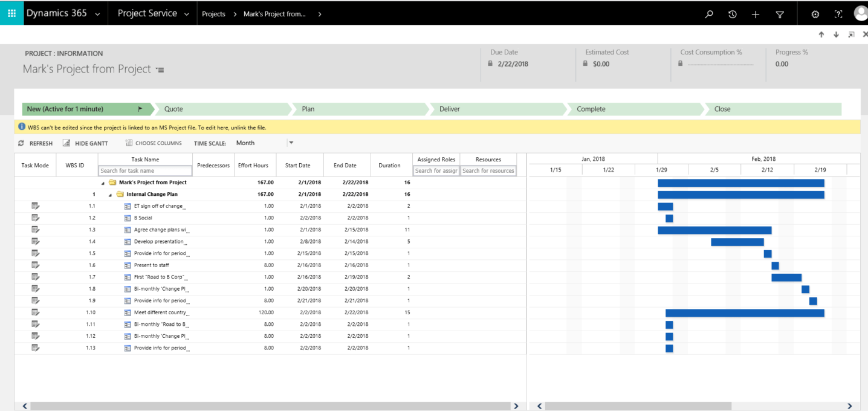This screenshot has width=868, height=411.
Task: Go to previous record up arrow
Action: pyautogui.click(x=821, y=35)
